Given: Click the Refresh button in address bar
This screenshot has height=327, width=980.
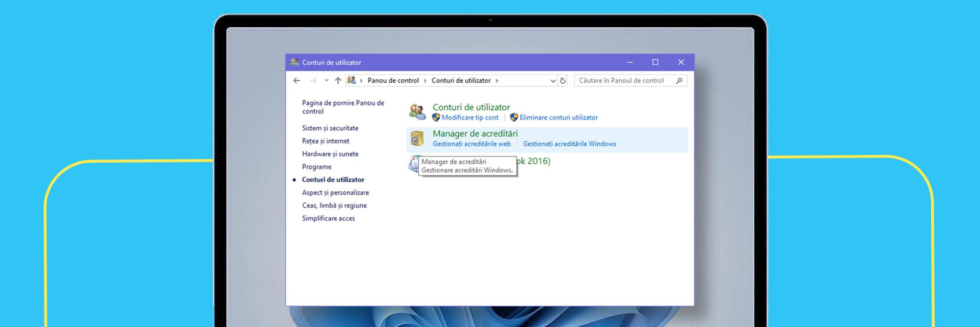Looking at the screenshot, I should coord(563,81).
